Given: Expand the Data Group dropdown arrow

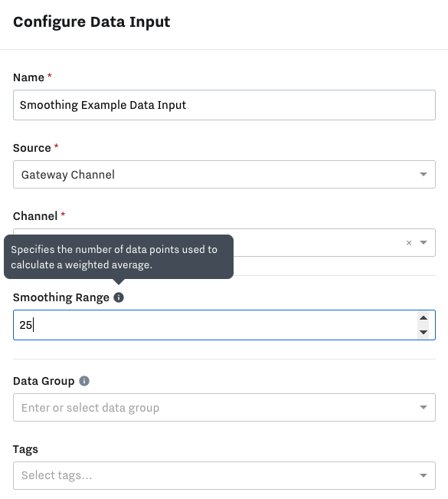Looking at the screenshot, I should click(423, 407).
